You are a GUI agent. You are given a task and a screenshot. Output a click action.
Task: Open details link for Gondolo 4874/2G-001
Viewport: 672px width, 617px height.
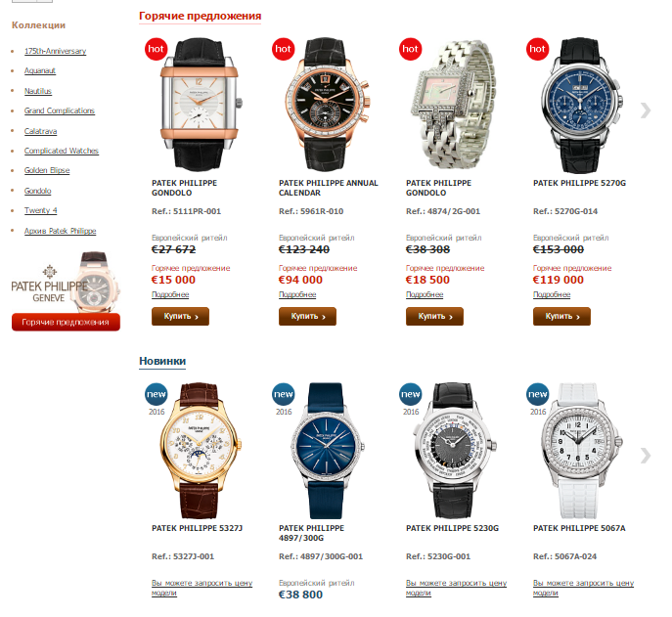[425, 294]
